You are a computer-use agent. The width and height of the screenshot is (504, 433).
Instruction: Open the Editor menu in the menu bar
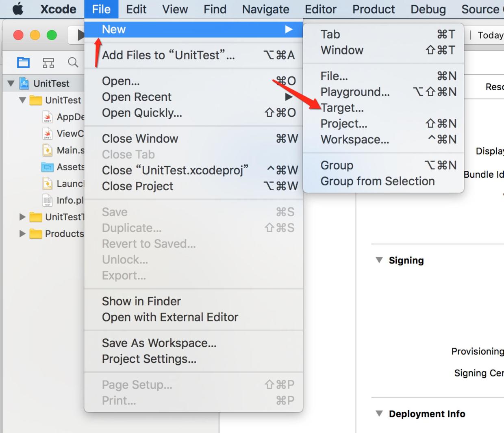320,9
